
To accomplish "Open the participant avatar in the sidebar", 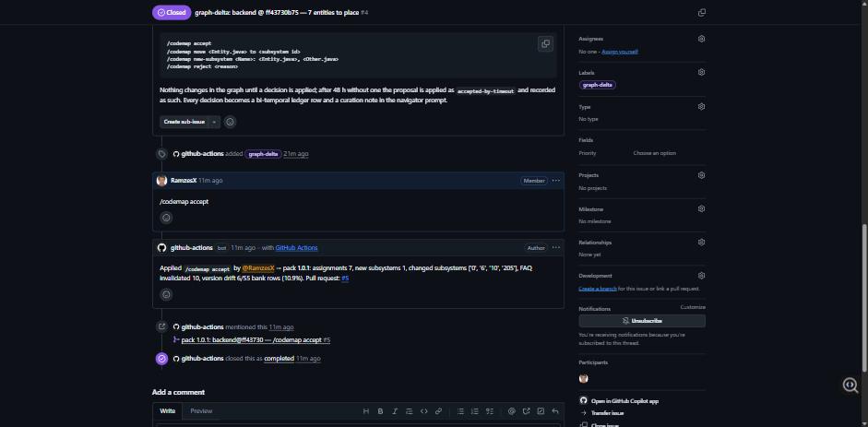I will click(584, 379).
